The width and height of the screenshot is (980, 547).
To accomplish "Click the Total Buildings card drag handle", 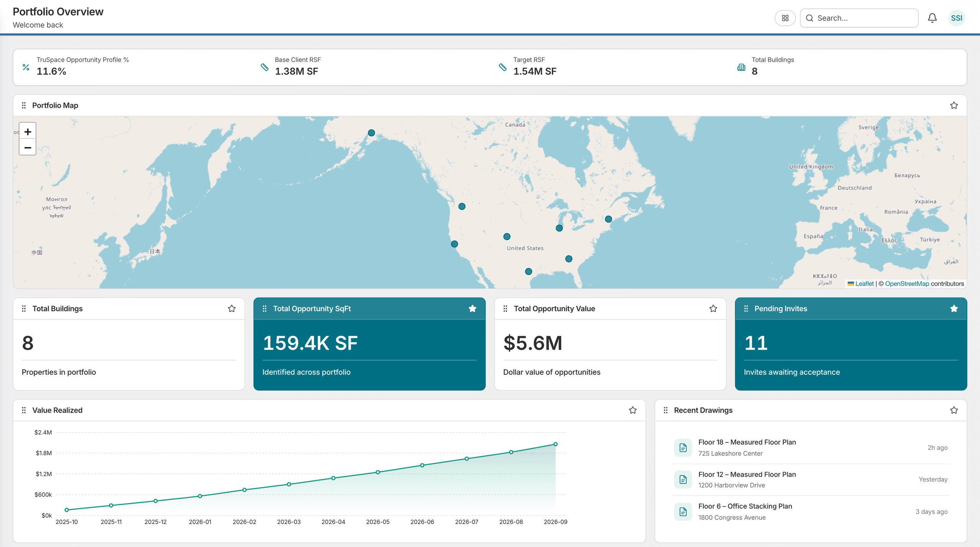I will 24,309.
